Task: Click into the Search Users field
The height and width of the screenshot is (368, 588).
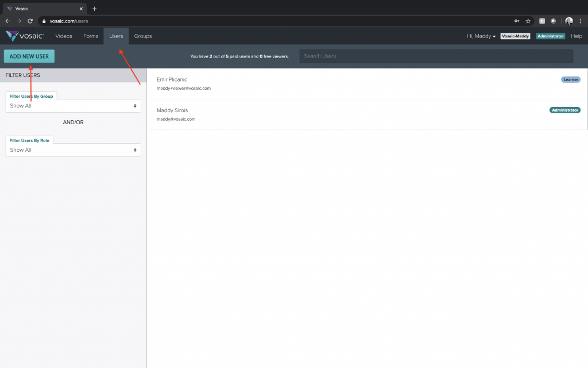Action: (x=436, y=56)
